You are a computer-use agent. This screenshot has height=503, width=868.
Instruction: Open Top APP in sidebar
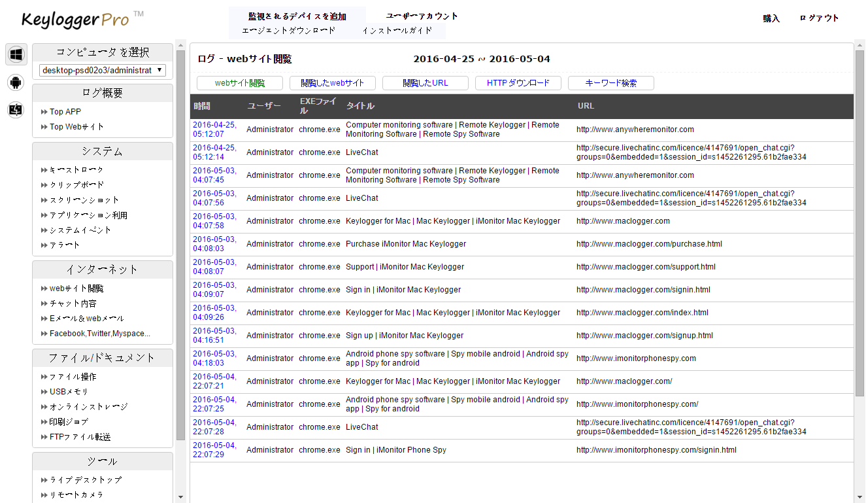click(65, 112)
